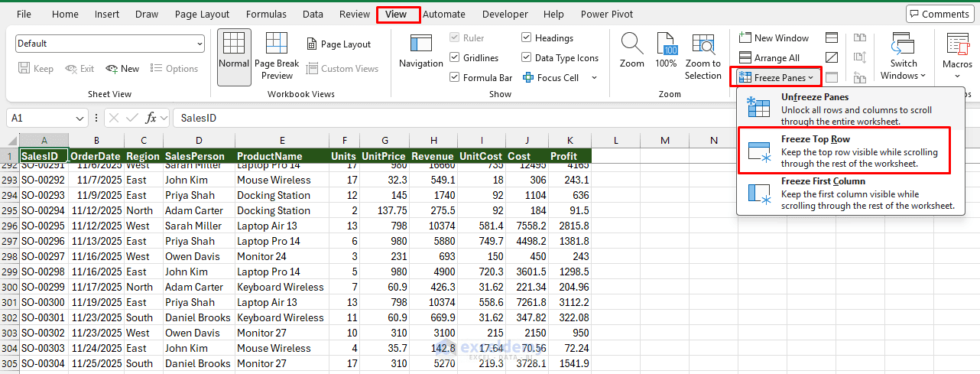Click the Split window icon
Image resolution: width=980 pixels, height=374 pixels.
(832, 37)
